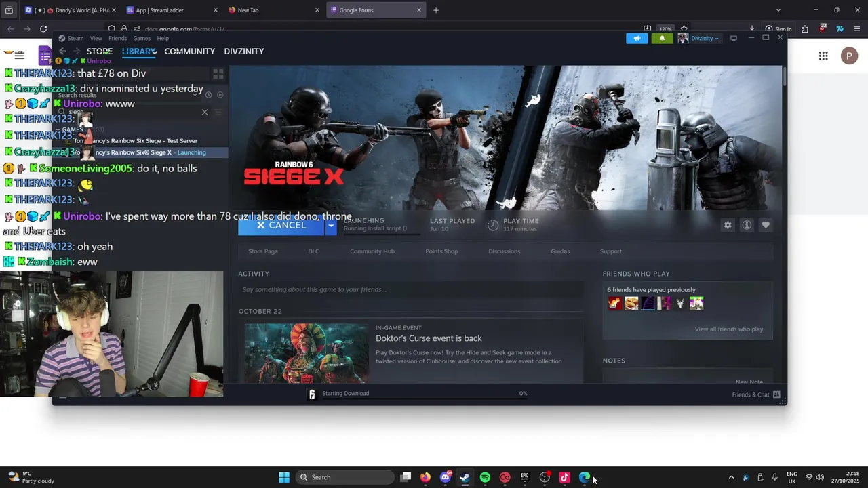Open the DIVZINITY profile section

244,52
